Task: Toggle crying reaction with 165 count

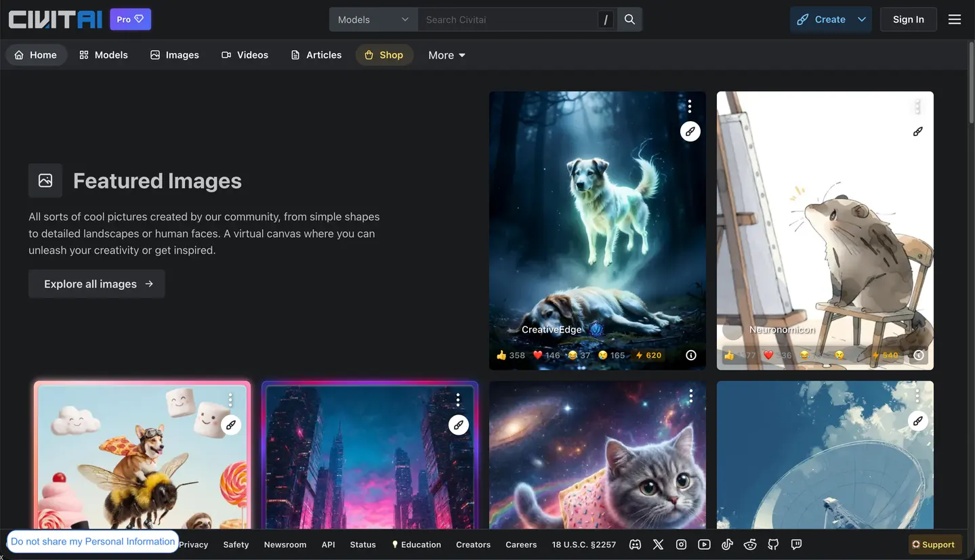Action: click(611, 356)
